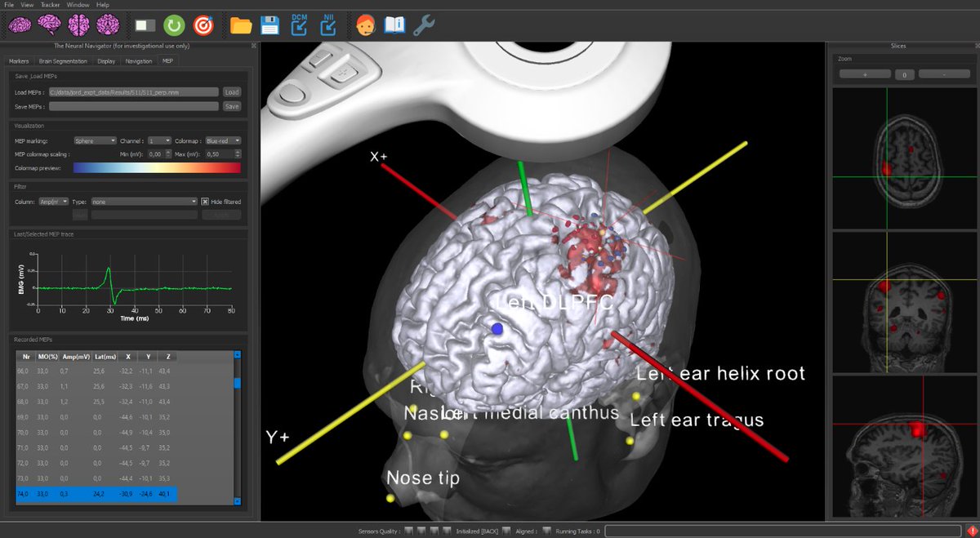Click the support agent headset icon
Image resolution: width=980 pixels, height=538 pixels.
coord(367,26)
